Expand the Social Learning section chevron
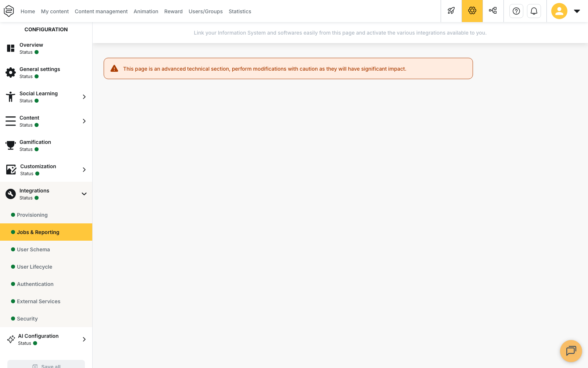The width and height of the screenshot is (588, 368). coord(84,97)
